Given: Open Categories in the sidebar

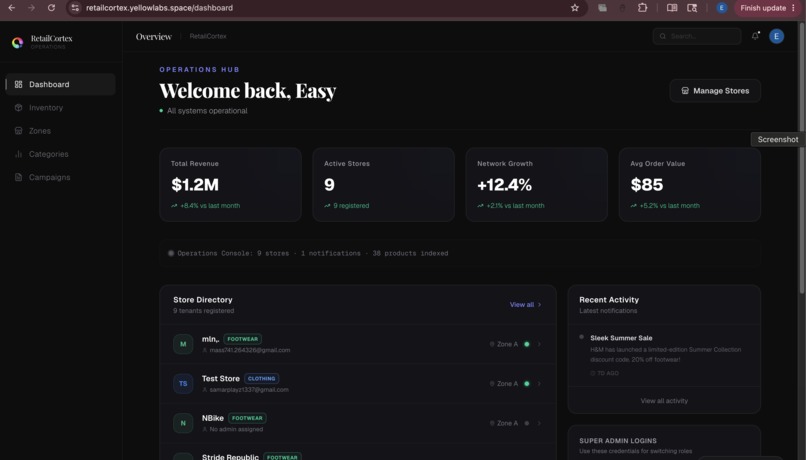Looking at the screenshot, I should (x=61, y=154).
